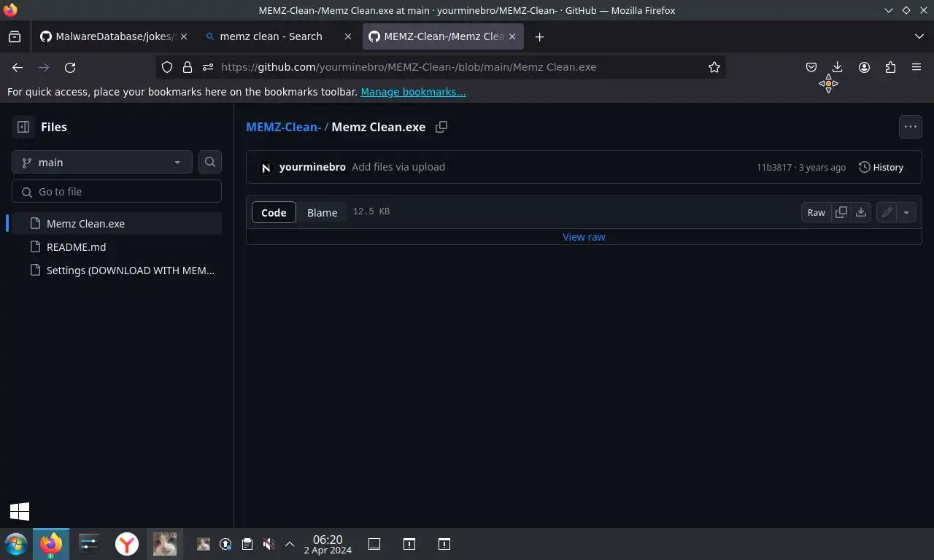Expand hidden system tray icons arrow
This screenshot has width=934, height=560.
coord(290,544)
